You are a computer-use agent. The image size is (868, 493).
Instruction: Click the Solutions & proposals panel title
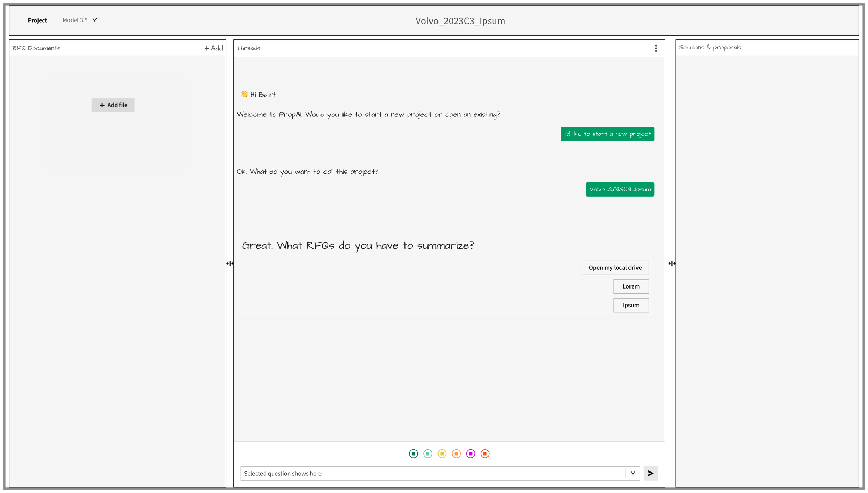tap(710, 48)
